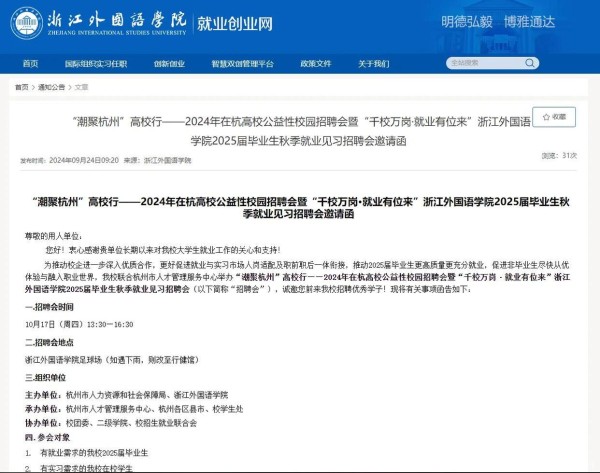Image resolution: width=600 pixels, height=473 pixels.
Task: Click the location line 浙江外国语学院足球场
Action: click(x=112, y=360)
